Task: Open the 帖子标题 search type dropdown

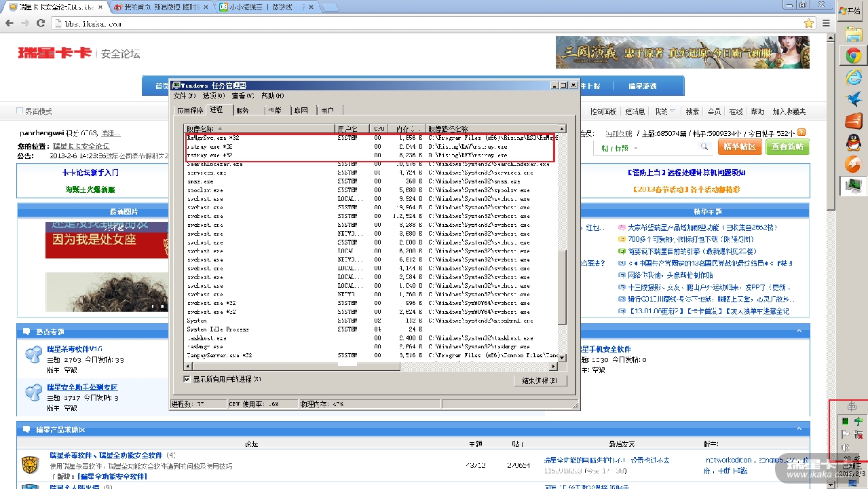Action: pyautogui.click(x=619, y=147)
